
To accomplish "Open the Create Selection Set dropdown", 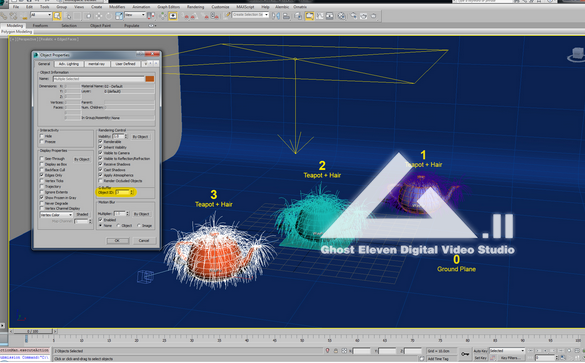I will tap(250, 15).
